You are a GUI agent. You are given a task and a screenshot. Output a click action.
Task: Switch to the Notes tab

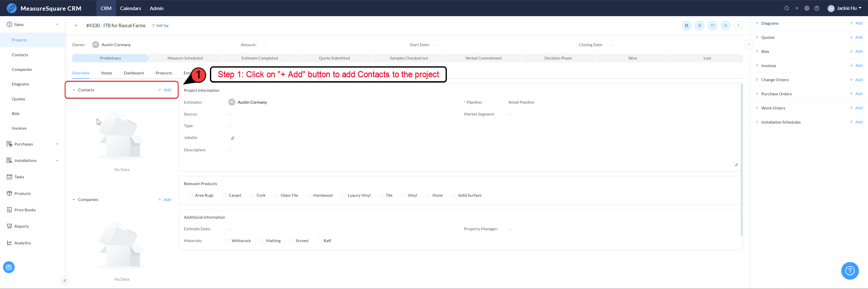coord(106,73)
